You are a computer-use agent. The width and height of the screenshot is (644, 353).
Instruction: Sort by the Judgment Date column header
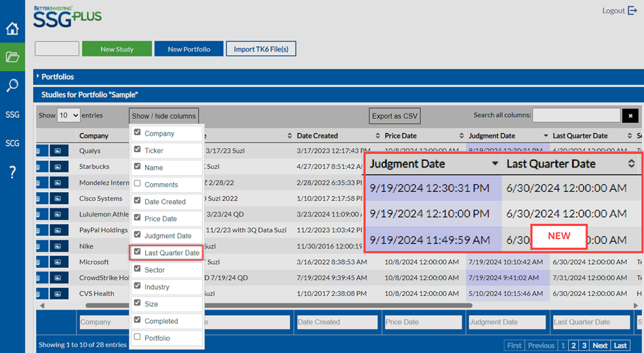point(508,136)
